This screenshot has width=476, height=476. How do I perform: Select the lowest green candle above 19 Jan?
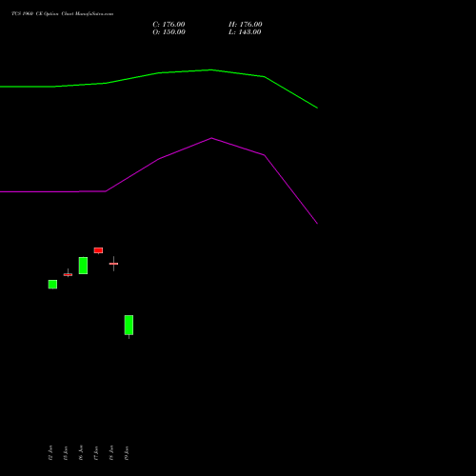click(x=129, y=325)
